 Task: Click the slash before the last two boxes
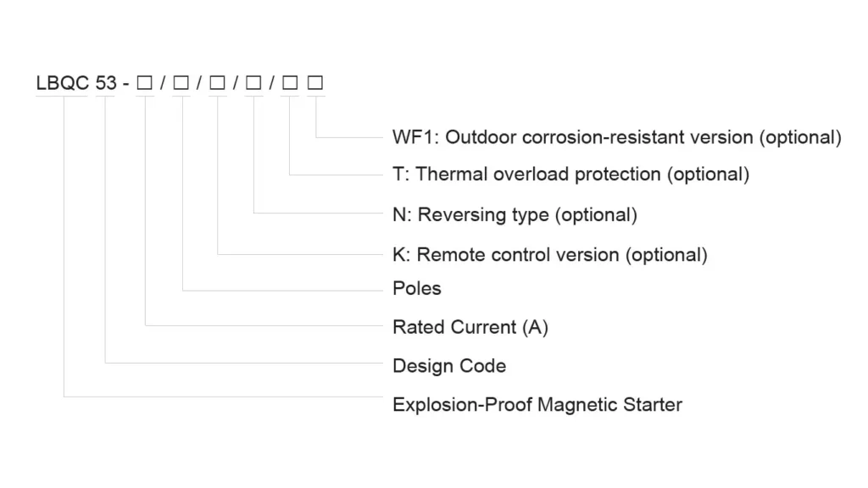tap(272, 84)
